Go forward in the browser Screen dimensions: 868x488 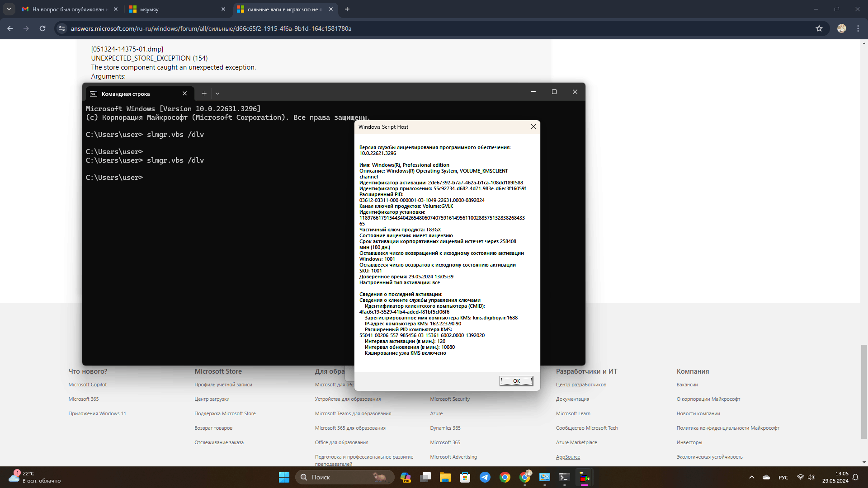point(26,28)
